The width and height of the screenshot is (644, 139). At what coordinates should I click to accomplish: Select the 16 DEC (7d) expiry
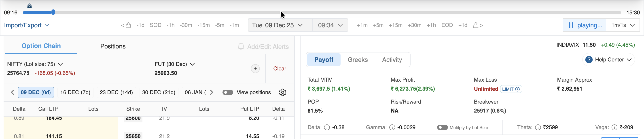(x=75, y=92)
